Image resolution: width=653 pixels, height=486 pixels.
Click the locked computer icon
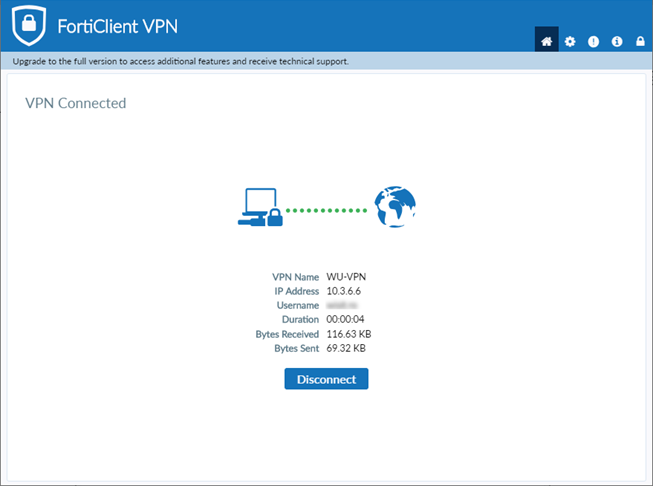tap(260, 208)
